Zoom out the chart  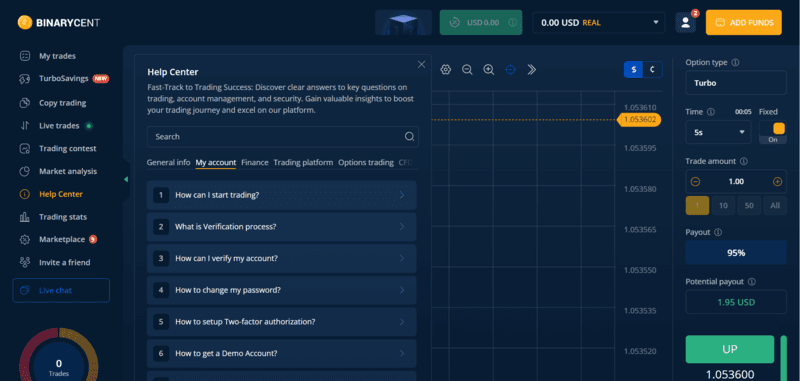pyautogui.click(x=467, y=70)
